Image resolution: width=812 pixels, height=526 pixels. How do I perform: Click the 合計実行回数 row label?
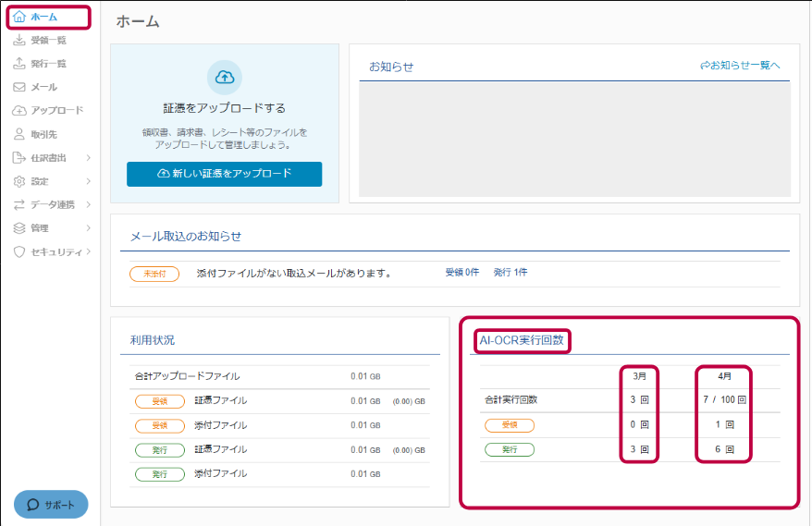pyautogui.click(x=511, y=399)
